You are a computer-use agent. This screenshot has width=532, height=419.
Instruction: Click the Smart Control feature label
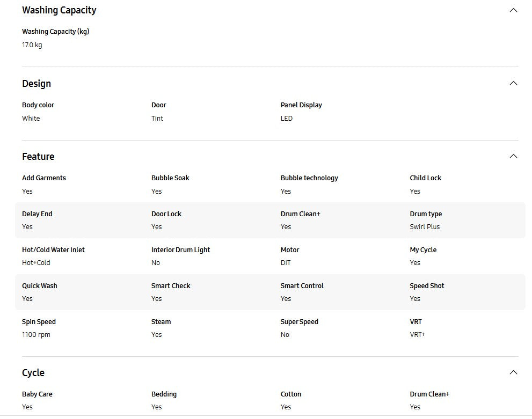click(x=302, y=286)
